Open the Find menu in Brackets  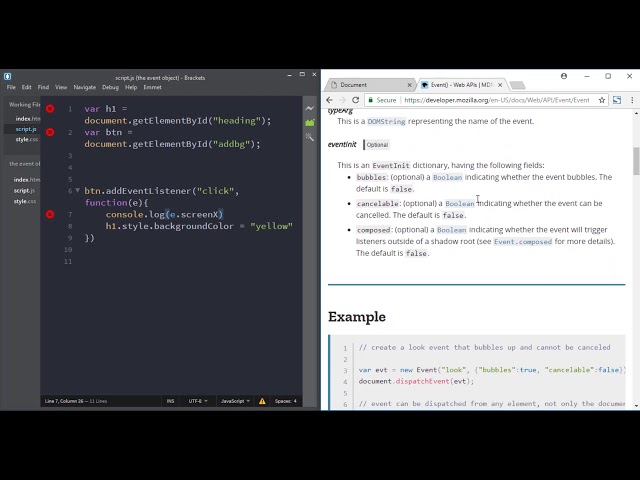click(43, 87)
